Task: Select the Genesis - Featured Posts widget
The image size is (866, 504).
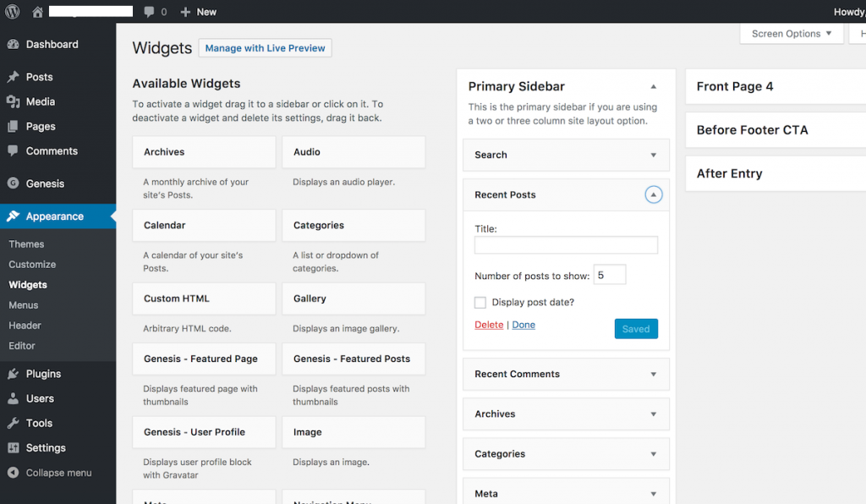Action: [354, 359]
